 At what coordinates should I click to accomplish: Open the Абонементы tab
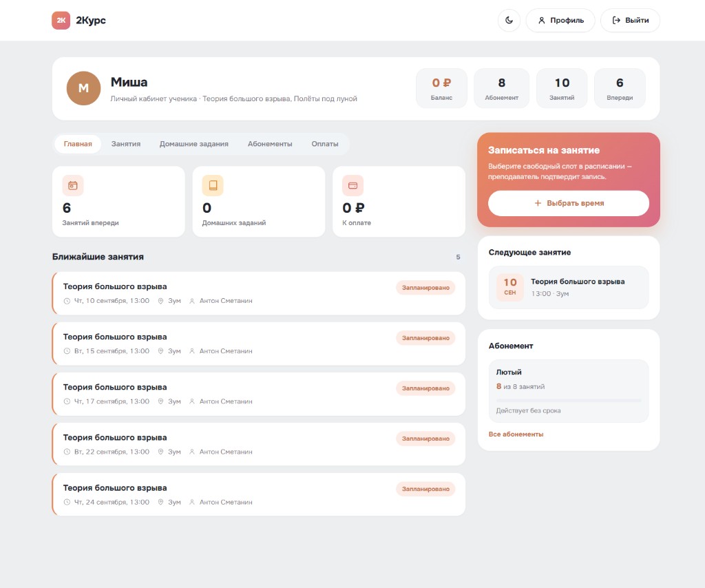(270, 144)
